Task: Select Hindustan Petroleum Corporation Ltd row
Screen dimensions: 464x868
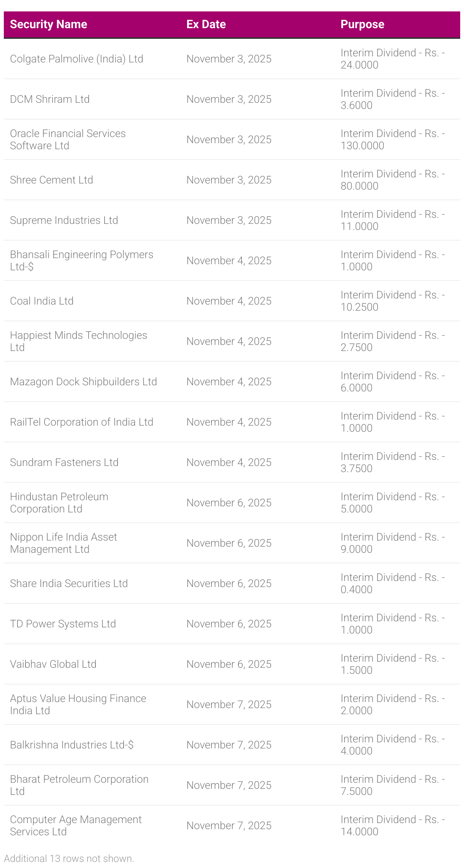Action: [x=59, y=503]
